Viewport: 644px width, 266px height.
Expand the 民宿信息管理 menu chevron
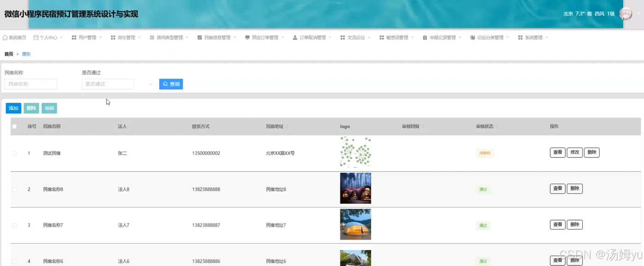click(235, 38)
